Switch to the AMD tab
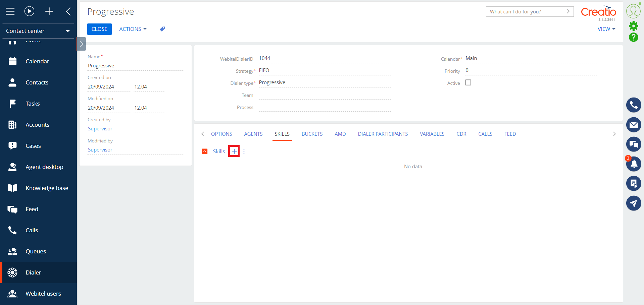Image resolution: width=644 pixels, height=305 pixels. [340, 134]
